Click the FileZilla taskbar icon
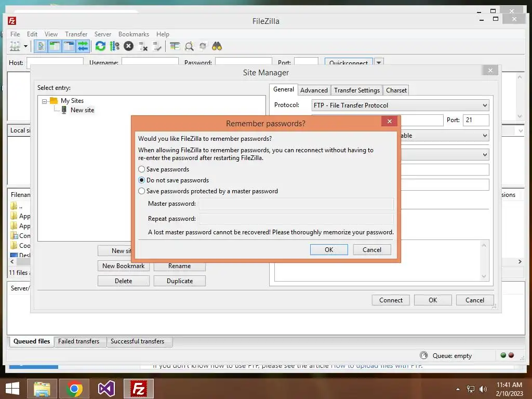The width and height of the screenshot is (532, 399). [x=138, y=389]
